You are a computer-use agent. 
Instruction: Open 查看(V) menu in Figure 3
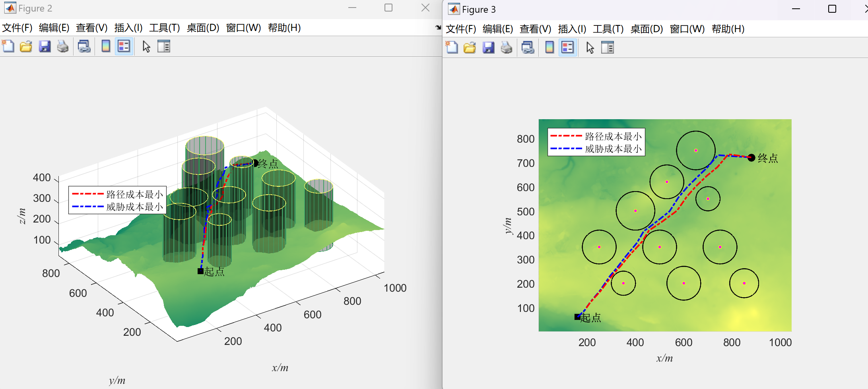535,29
